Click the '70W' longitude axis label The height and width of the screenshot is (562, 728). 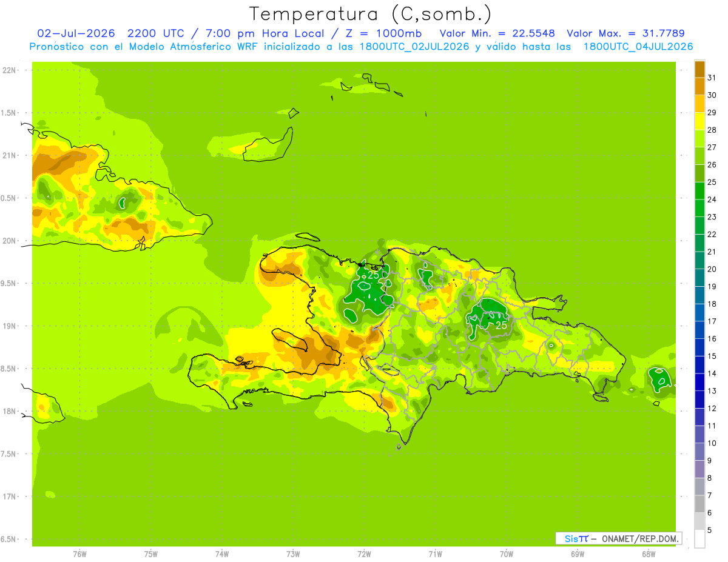(506, 554)
